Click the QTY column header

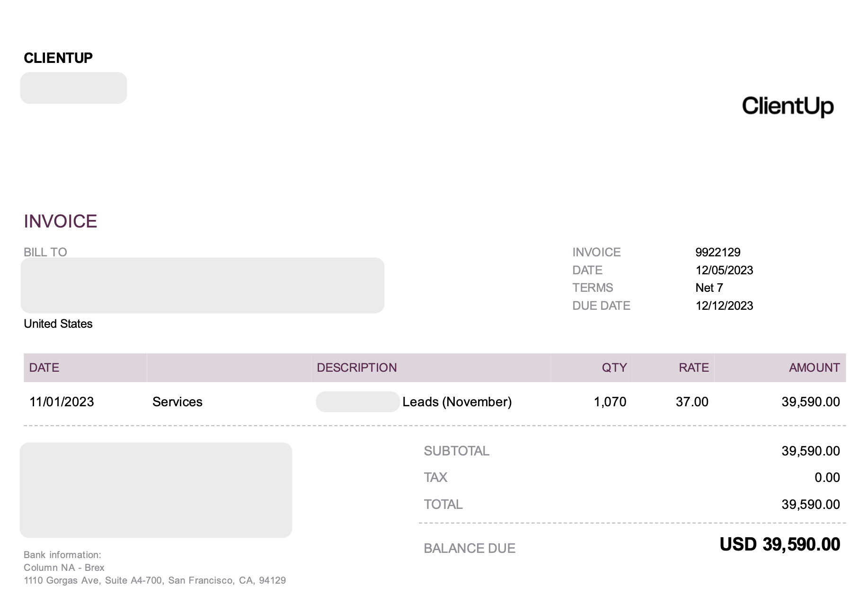(x=614, y=367)
